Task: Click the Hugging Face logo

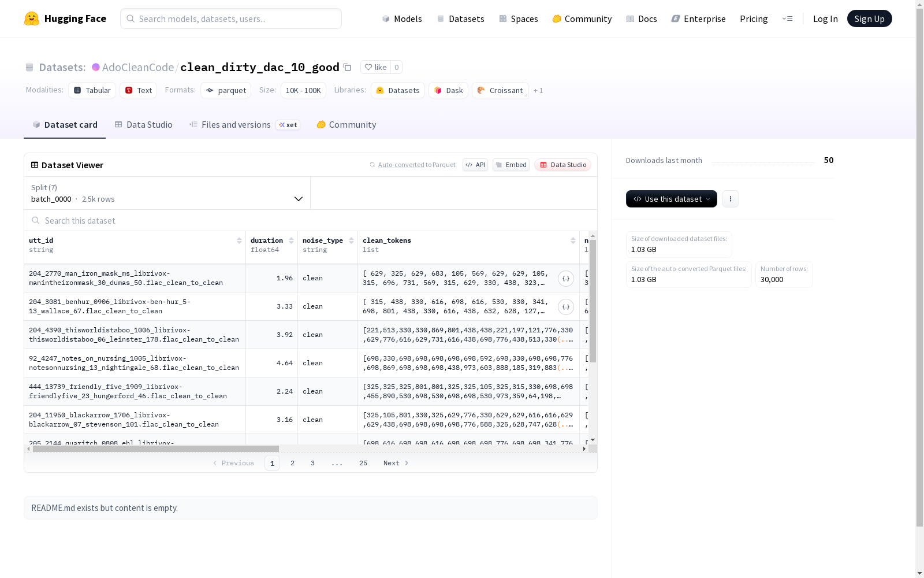Action: point(65,18)
